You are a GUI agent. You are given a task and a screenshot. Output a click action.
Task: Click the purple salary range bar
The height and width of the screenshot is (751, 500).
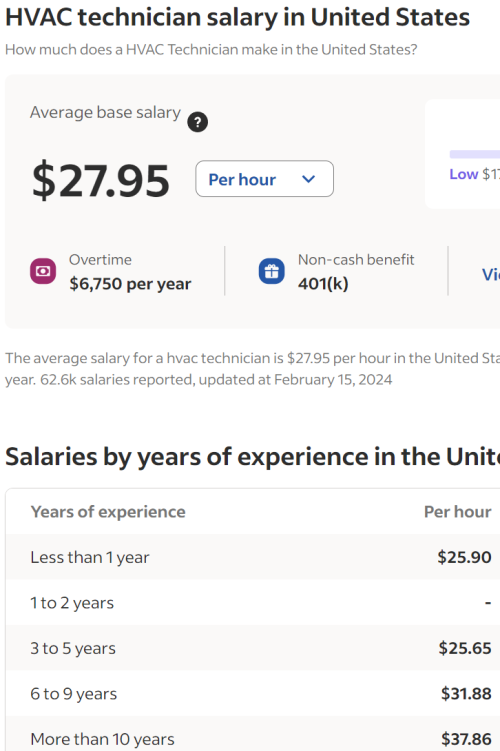click(x=475, y=154)
